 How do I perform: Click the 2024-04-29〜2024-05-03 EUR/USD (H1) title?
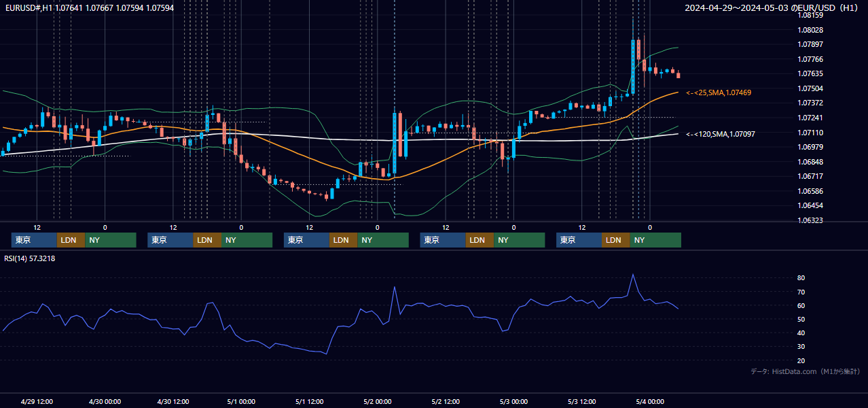(772, 8)
